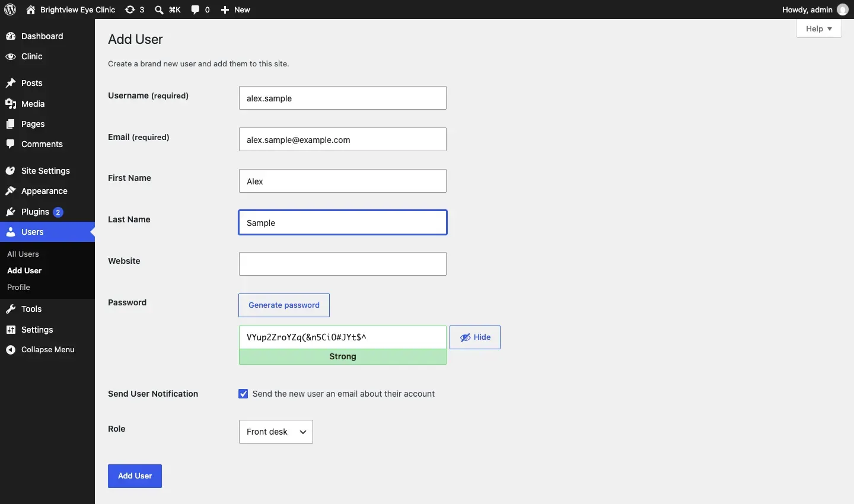This screenshot has width=854, height=504.
Task: Click the Collapse Menu arrow icon
Action: (11, 350)
